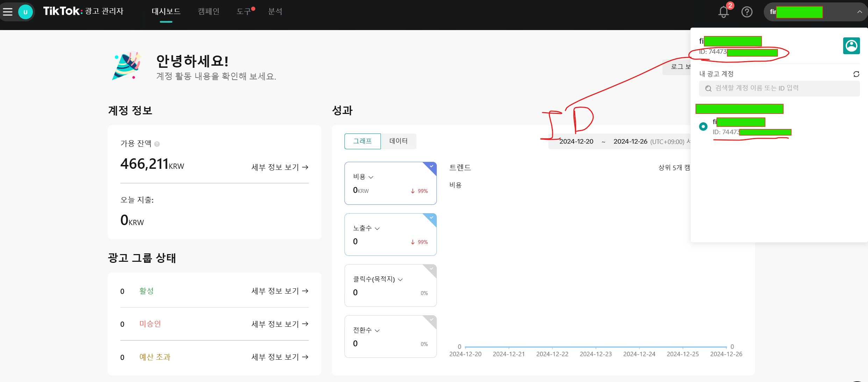Viewport: 868px width, 382px height.
Task: Click the green user profile avatar icon
Action: (851, 46)
